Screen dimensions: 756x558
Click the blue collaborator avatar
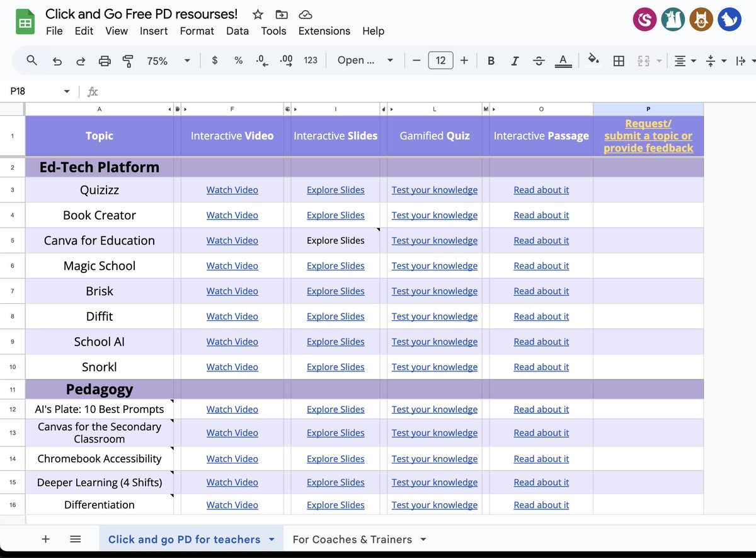point(730,20)
